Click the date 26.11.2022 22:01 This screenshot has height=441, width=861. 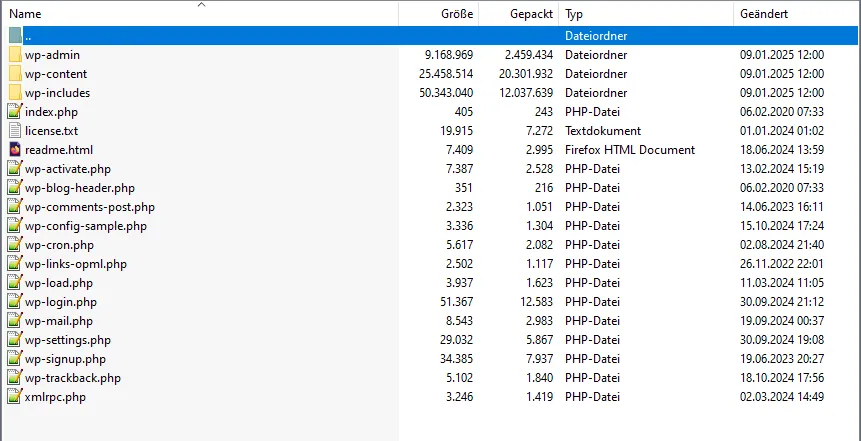[782, 264]
